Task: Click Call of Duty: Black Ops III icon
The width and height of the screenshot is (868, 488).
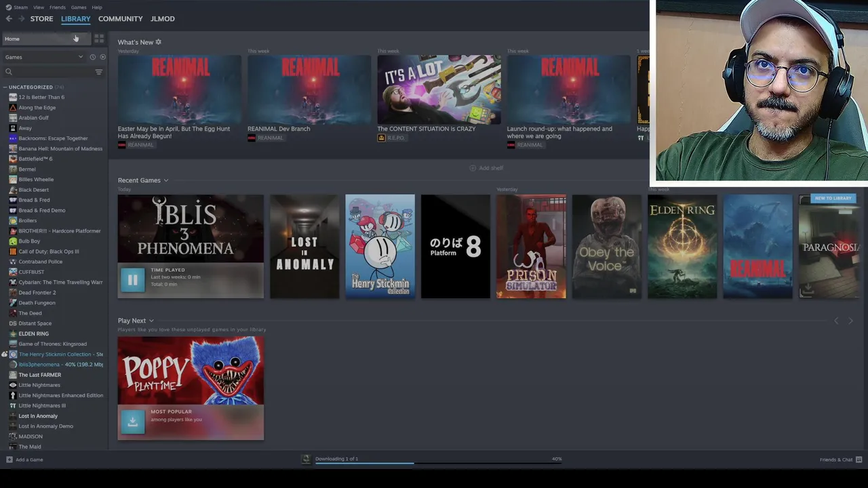Action: click(13, 251)
